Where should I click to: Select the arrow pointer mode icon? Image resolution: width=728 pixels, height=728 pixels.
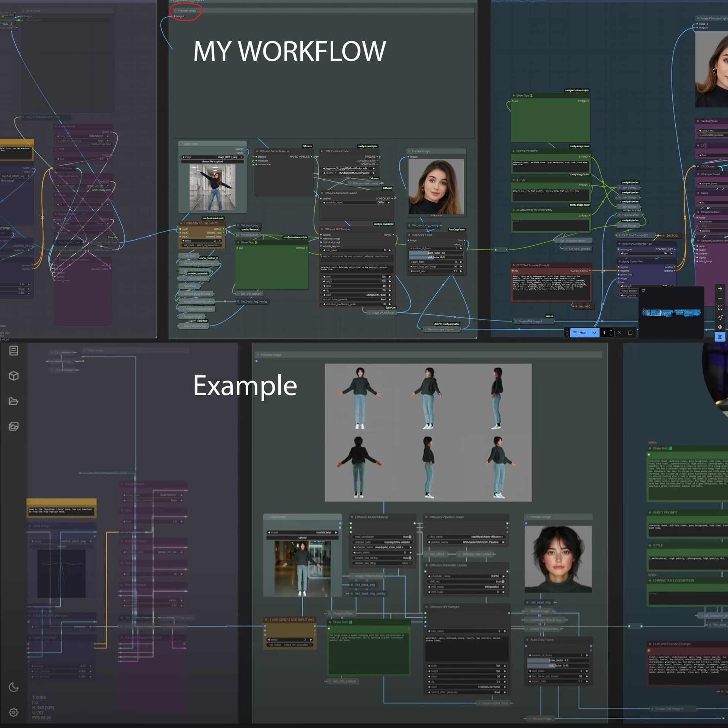(720, 317)
